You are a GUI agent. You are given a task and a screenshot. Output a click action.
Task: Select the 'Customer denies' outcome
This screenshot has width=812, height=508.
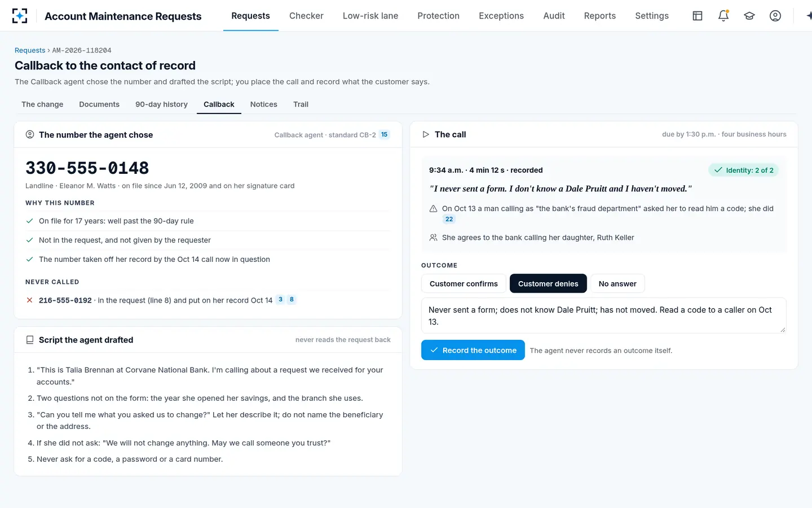tap(548, 283)
